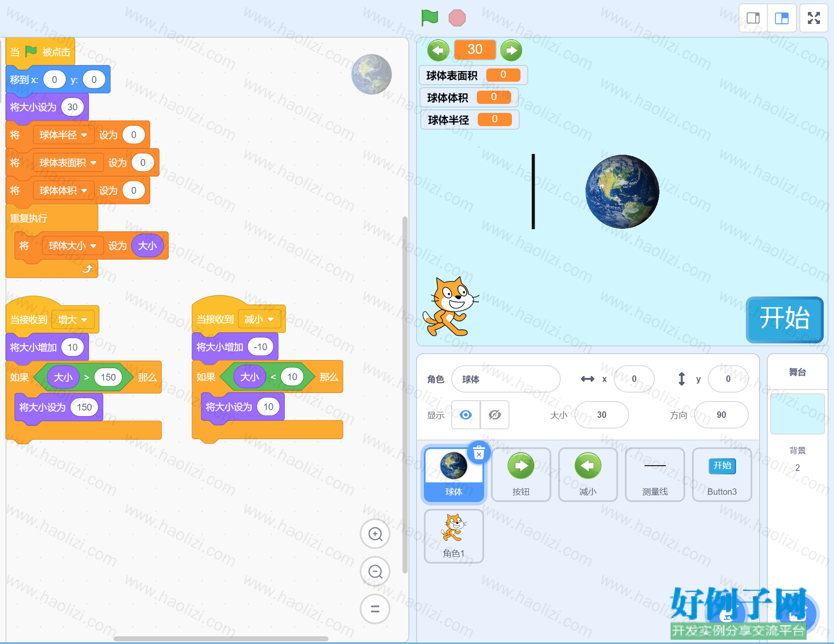Image resolution: width=834 pixels, height=644 pixels.
Task: Edit the sprite y position field
Action: coord(728,379)
